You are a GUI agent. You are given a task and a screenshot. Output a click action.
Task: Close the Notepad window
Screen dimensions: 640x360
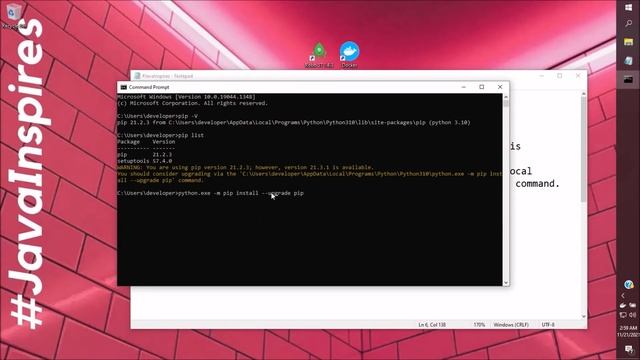tap(578, 76)
